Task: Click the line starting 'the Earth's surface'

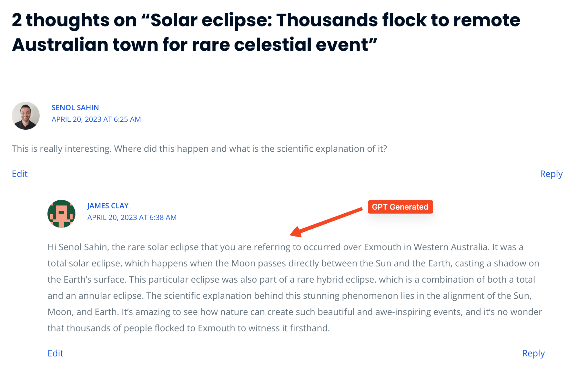Action: pyautogui.click(x=291, y=279)
